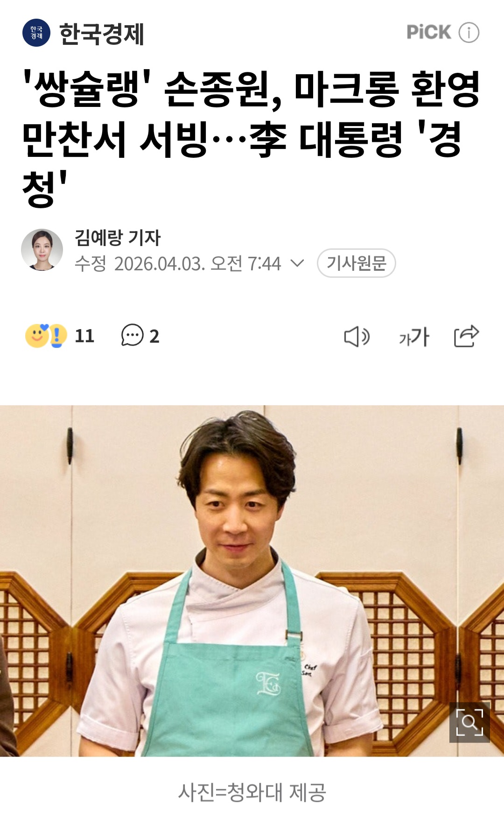The width and height of the screenshot is (504, 820).
Task: Change font size with 가가 icon
Action: coord(414,336)
